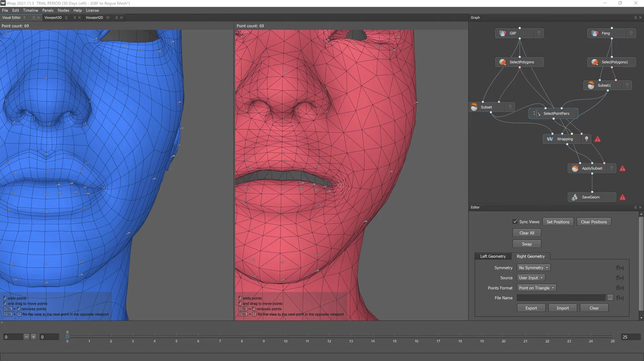Toggle the lightbulb on the G8F node

[539, 33]
